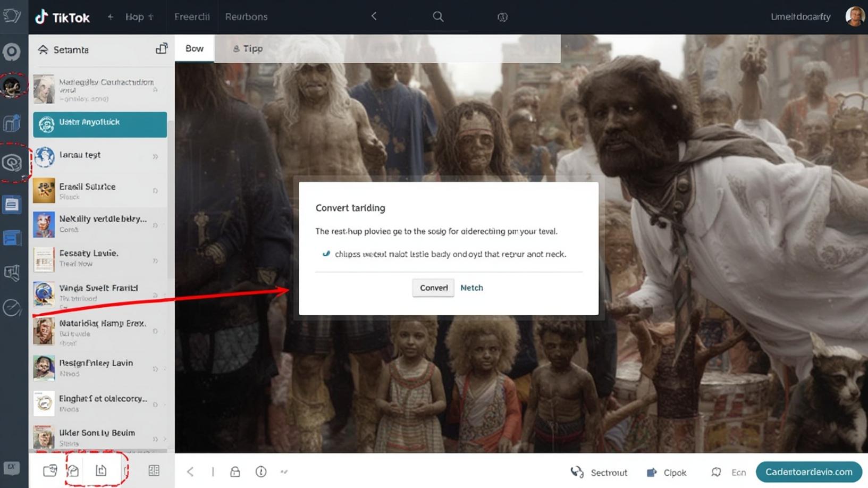Enable the checkmark option in Convert dialog
Screen dimensions: 868x488
pos(326,254)
